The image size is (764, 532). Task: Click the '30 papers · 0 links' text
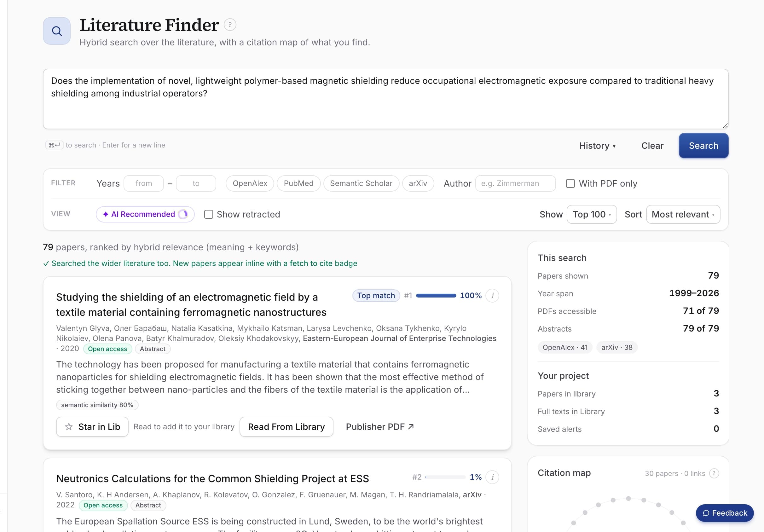pyautogui.click(x=675, y=473)
